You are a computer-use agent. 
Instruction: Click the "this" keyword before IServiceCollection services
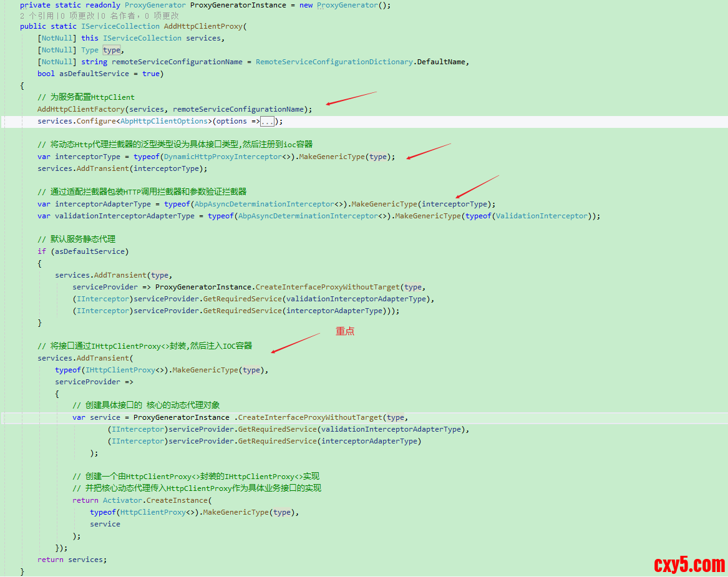coord(90,38)
